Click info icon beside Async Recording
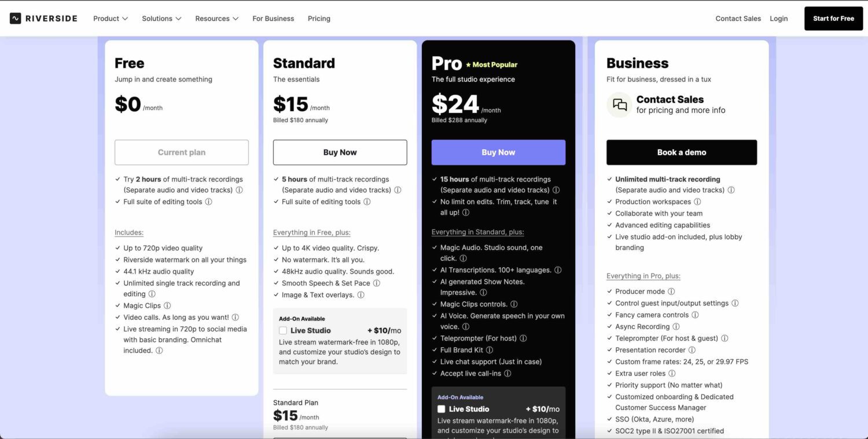868x439 pixels. pyautogui.click(x=676, y=327)
